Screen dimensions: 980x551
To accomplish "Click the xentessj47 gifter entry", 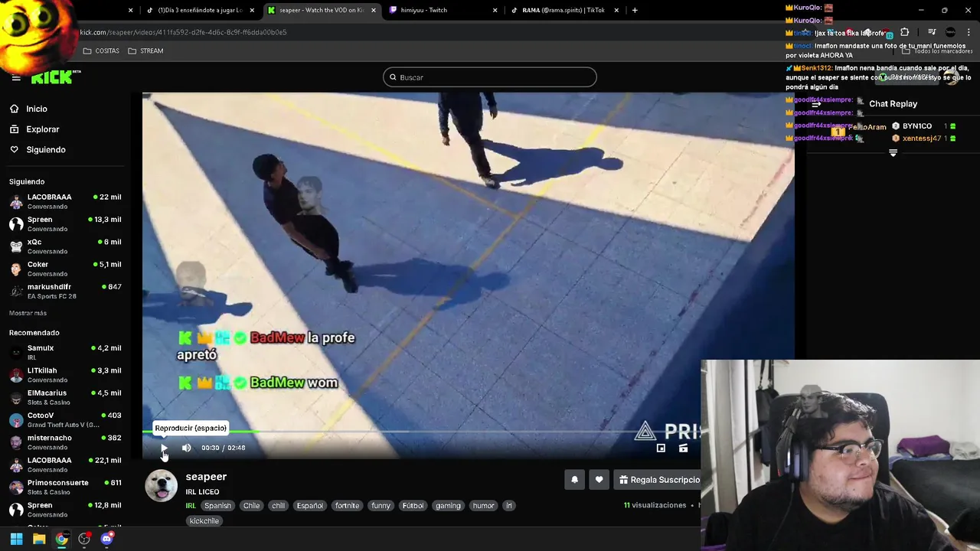I will [923, 139].
